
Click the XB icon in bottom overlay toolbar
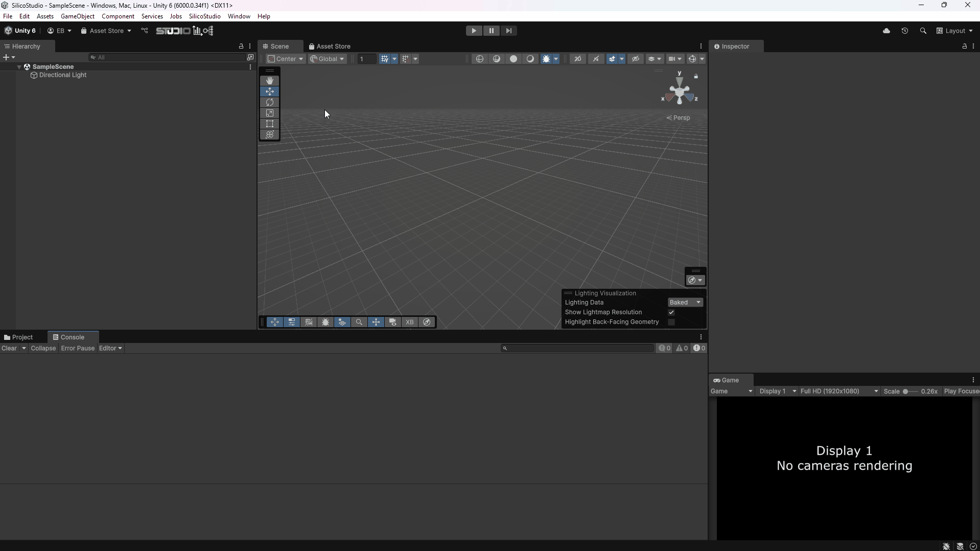[410, 322]
